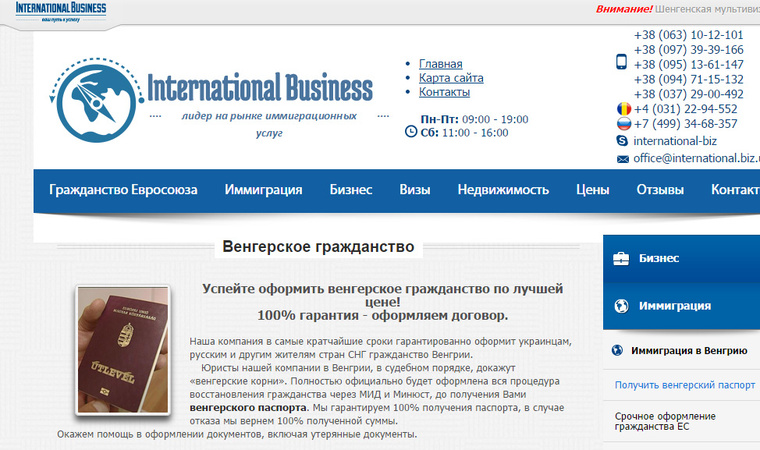
Task: Click phone number +4 (031) 22-94-552
Action: point(685,109)
